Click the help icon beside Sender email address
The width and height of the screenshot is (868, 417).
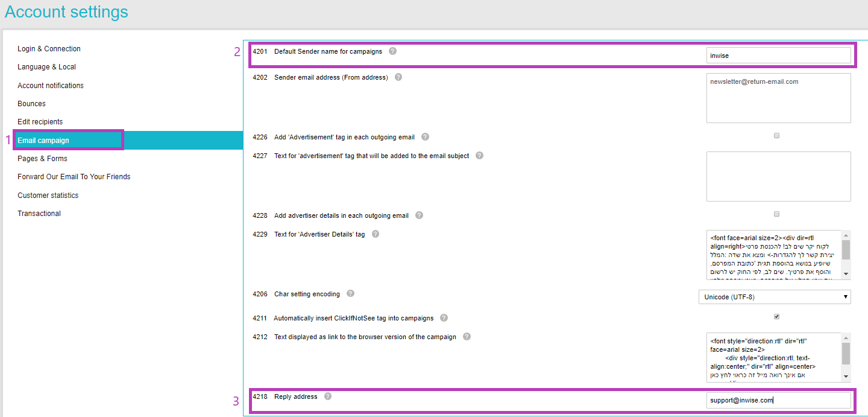point(398,77)
